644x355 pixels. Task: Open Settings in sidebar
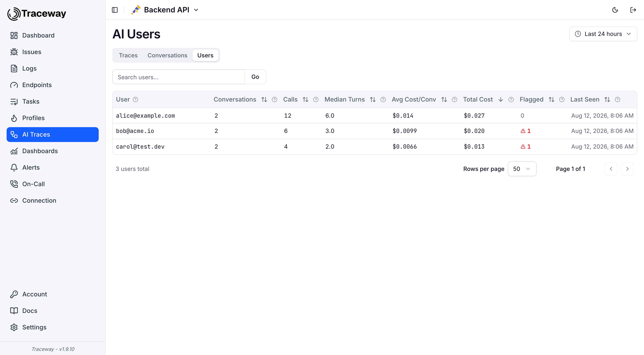click(x=52, y=327)
